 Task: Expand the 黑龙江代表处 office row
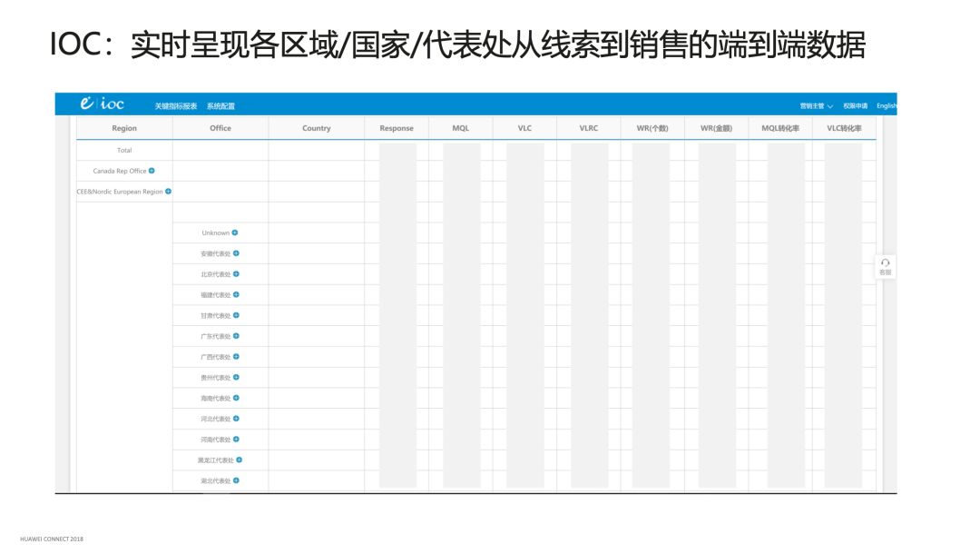pyautogui.click(x=240, y=460)
